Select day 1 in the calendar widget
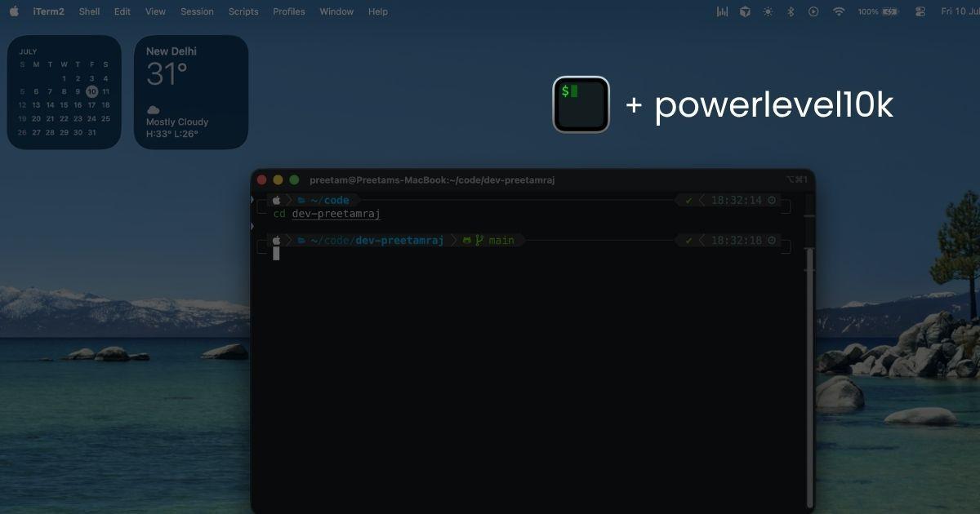This screenshot has width=980, height=514. (64, 78)
